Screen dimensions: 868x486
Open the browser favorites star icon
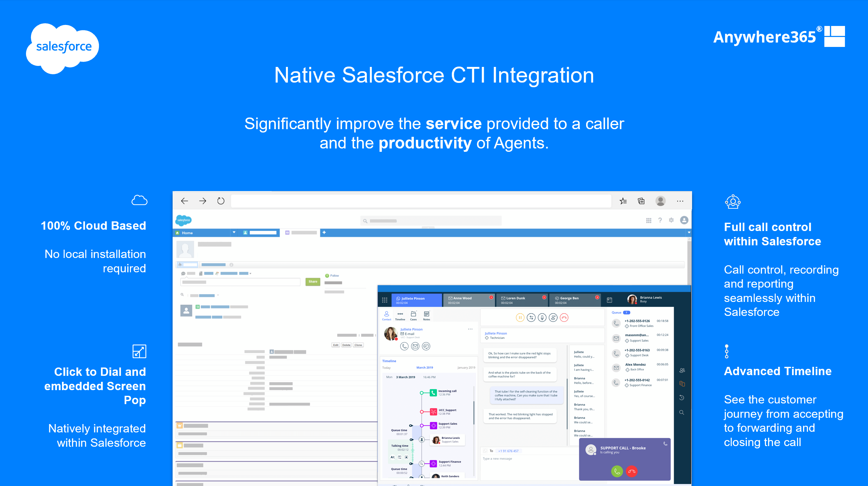pyautogui.click(x=623, y=201)
